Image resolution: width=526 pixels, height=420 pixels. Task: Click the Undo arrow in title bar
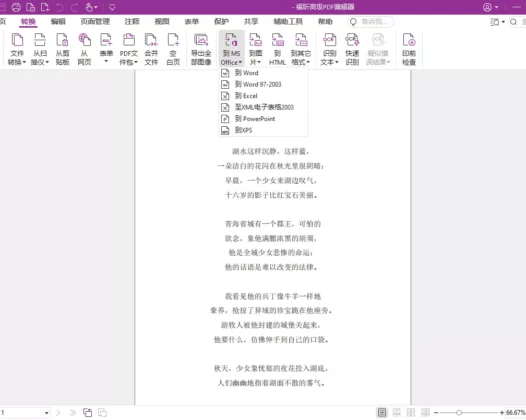point(59,7)
